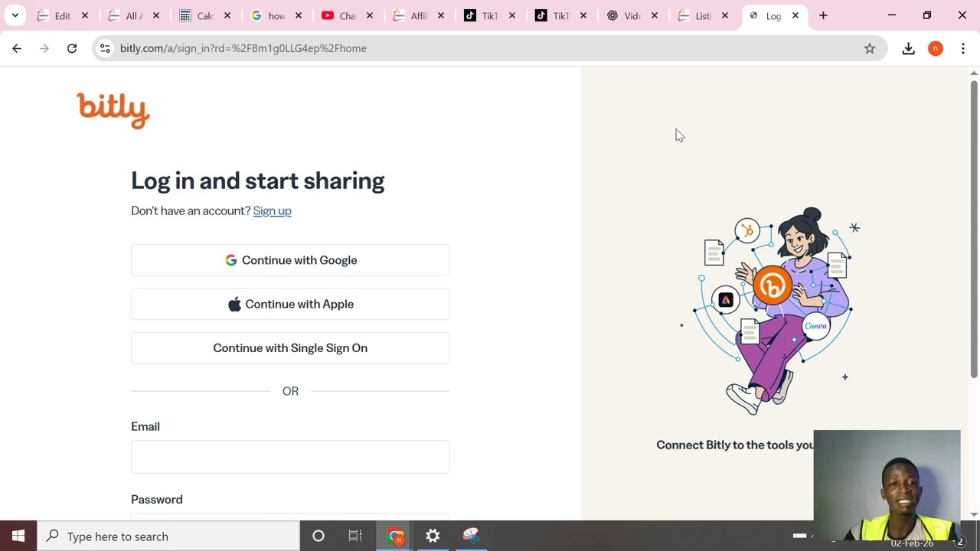Close the Listi tab
Screen dimensions: 980x551
click(725, 15)
